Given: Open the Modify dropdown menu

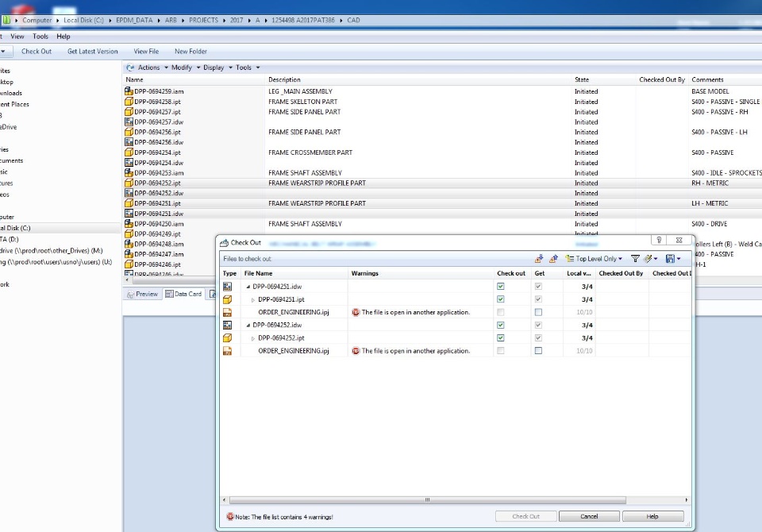Looking at the screenshot, I should pos(186,67).
